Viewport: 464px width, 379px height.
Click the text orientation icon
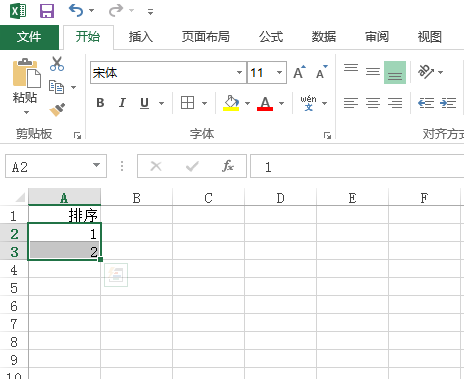pyautogui.click(x=426, y=72)
